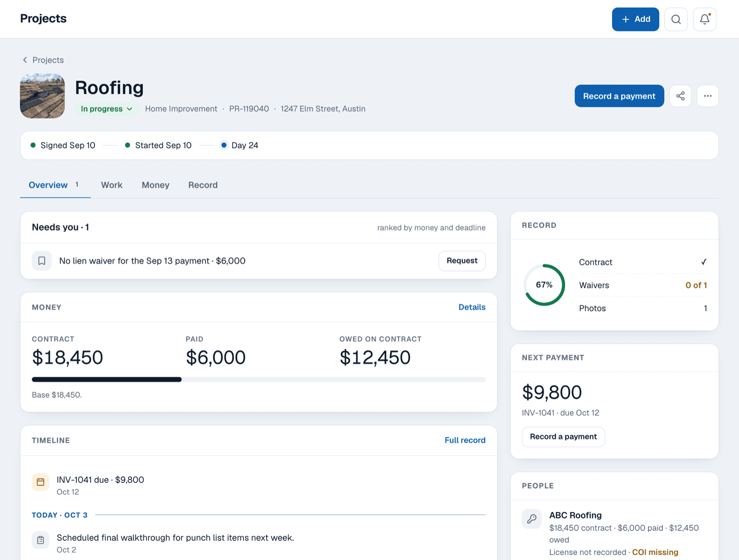The width and height of the screenshot is (739, 560).
Task: Click the Add button
Action: [x=635, y=19]
